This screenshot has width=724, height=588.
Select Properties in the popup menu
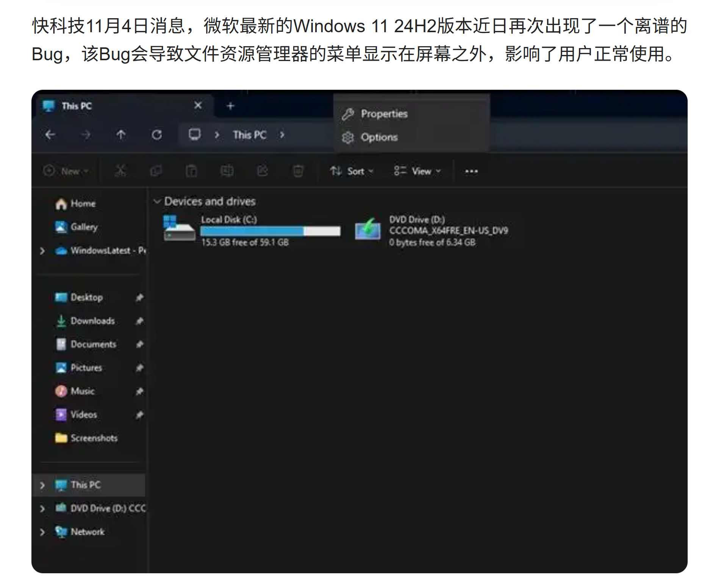coord(412,114)
